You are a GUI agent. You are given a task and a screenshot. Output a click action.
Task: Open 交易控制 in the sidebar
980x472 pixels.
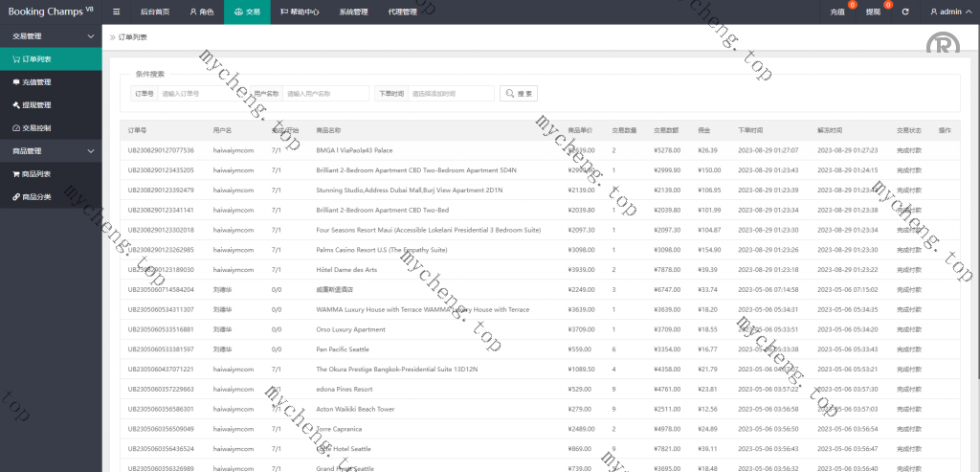tap(36, 127)
